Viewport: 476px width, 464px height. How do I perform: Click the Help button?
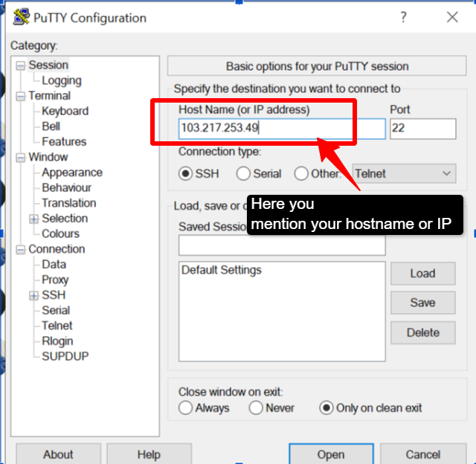(149, 454)
